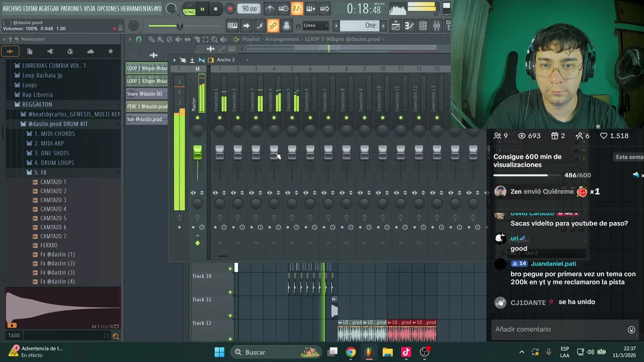This screenshot has width=644, height=362.
Task: Click the stamp tool icon in toolbar
Action: pyautogui.click(x=286, y=26)
